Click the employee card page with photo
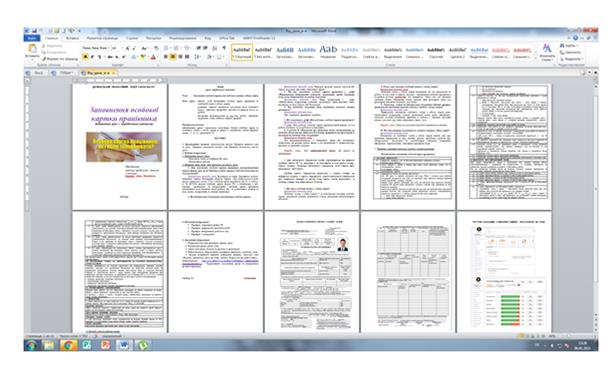This screenshot has height=383, width=612. point(312,272)
